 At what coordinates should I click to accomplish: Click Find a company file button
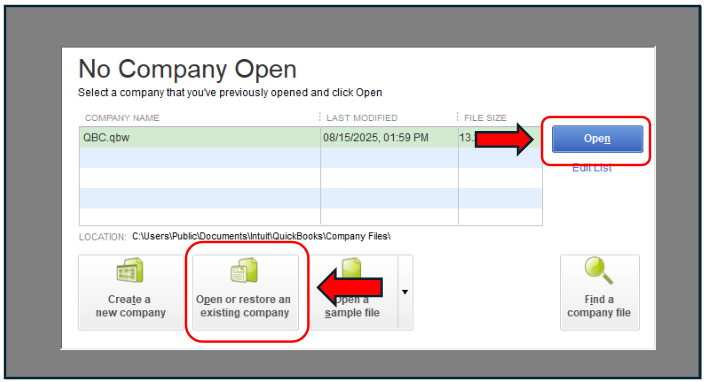tap(599, 292)
